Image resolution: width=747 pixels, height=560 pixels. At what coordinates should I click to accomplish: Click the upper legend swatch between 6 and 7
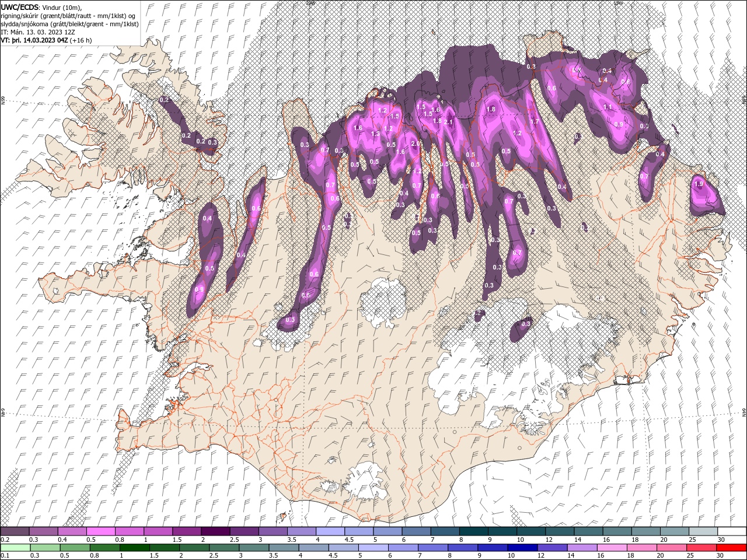click(416, 531)
